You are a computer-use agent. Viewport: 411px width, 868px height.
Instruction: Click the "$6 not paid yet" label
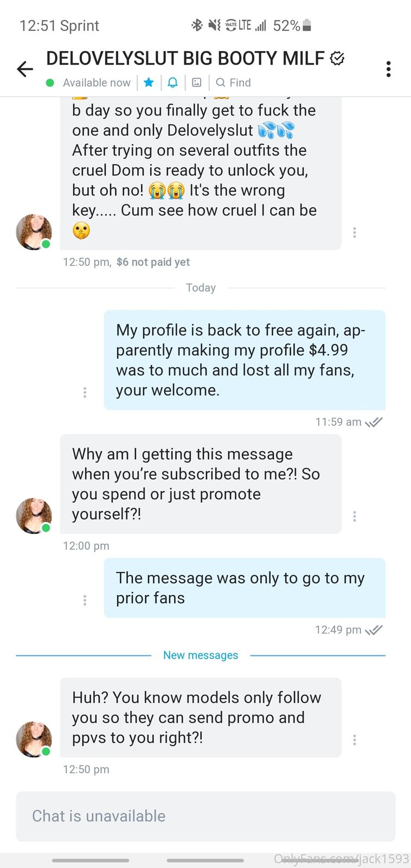(153, 262)
